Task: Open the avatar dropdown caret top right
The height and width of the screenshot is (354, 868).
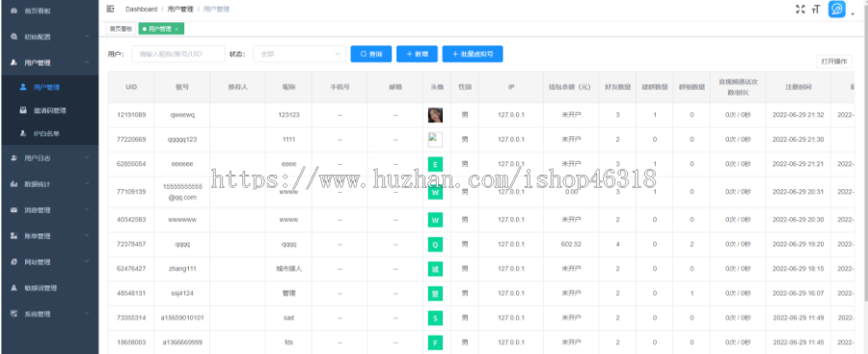Action: (x=853, y=14)
